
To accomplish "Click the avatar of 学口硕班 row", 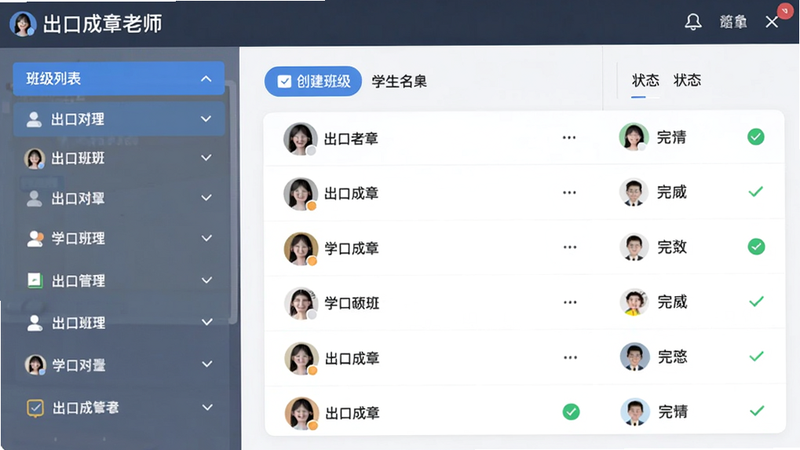I will click(301, 303).
